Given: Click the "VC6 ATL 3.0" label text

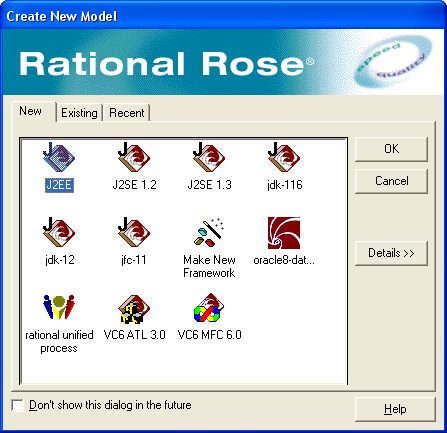Looking at the screenshot, I should [x=134, y=335].
